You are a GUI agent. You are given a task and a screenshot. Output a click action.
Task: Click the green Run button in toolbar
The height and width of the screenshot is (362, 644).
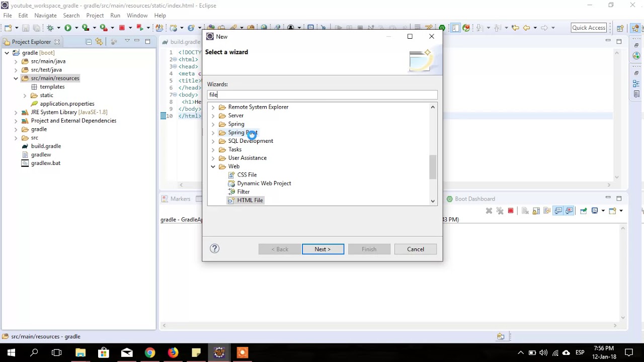68,28
